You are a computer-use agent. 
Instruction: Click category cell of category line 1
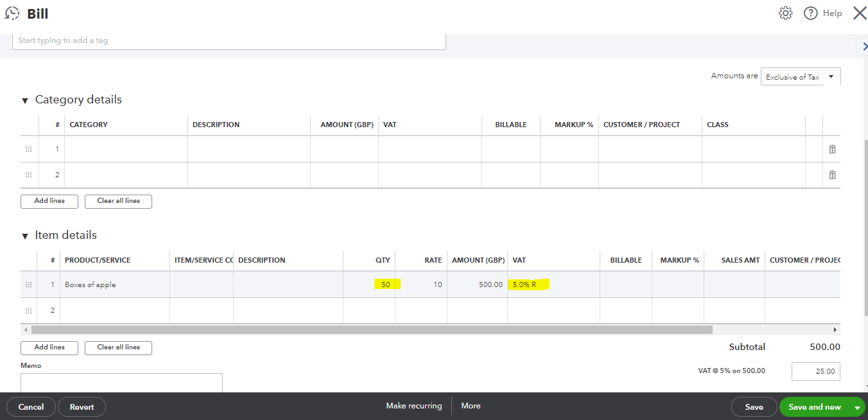(126, 149)
